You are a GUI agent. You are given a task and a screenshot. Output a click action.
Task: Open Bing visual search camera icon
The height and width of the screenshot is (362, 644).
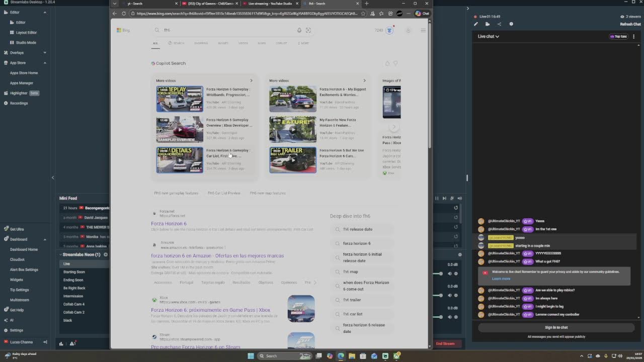click(308, 30)
